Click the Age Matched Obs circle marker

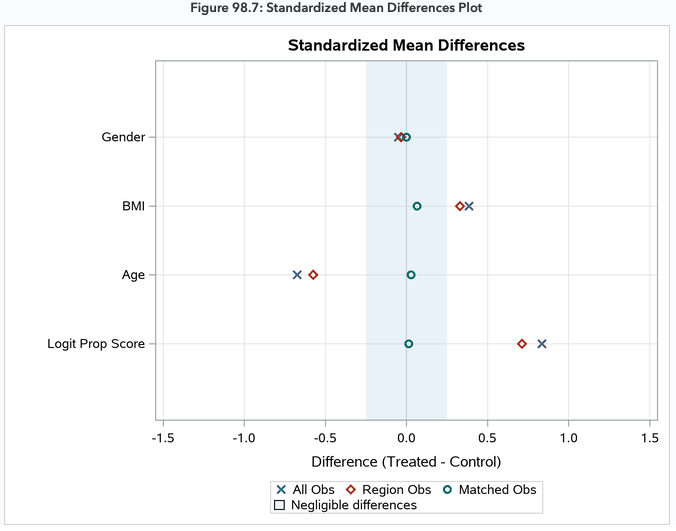(411, 275)
